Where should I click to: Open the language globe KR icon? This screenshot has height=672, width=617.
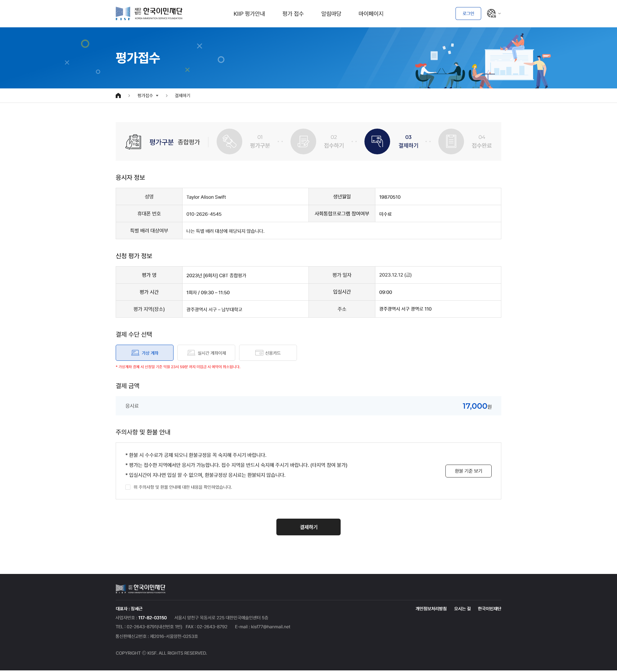[491, 14]
